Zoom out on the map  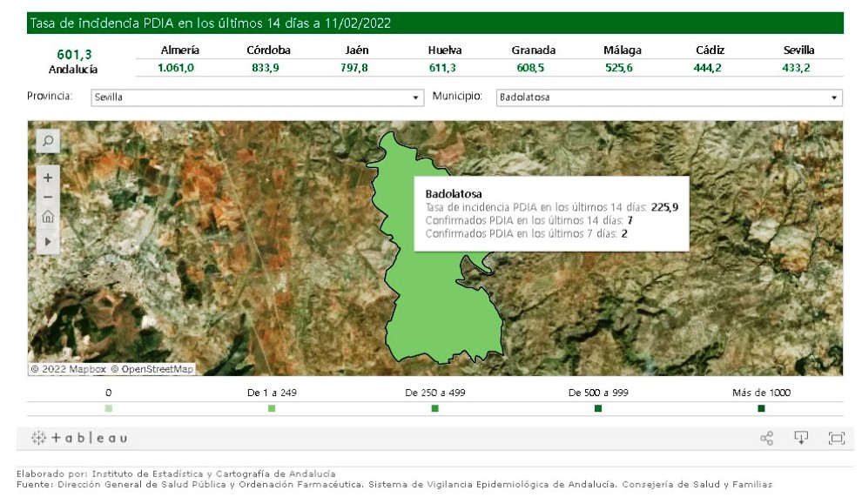pos(48,197)
